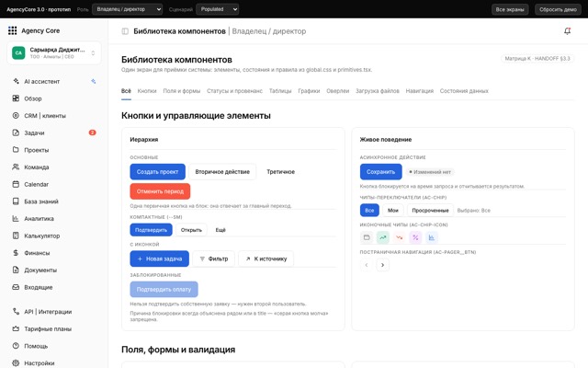
Task: Switch to the Графики tab
Action: click(x=309, y=91)
